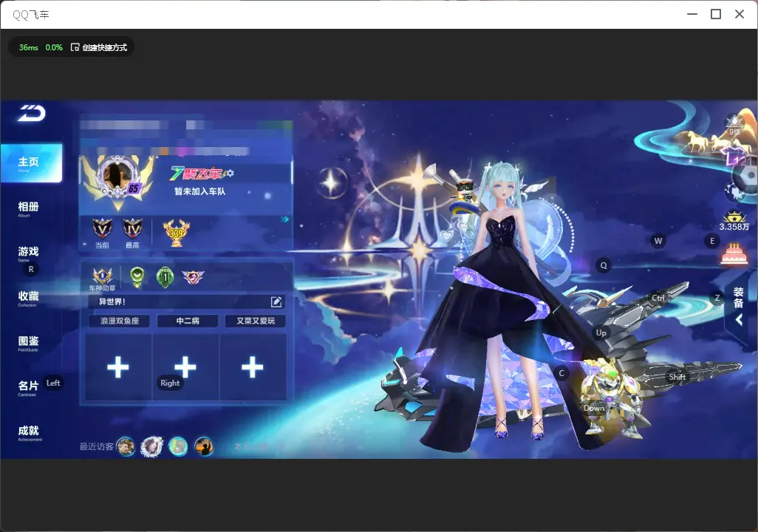
Task: Open the birthday cake icon
Action: 734,254
